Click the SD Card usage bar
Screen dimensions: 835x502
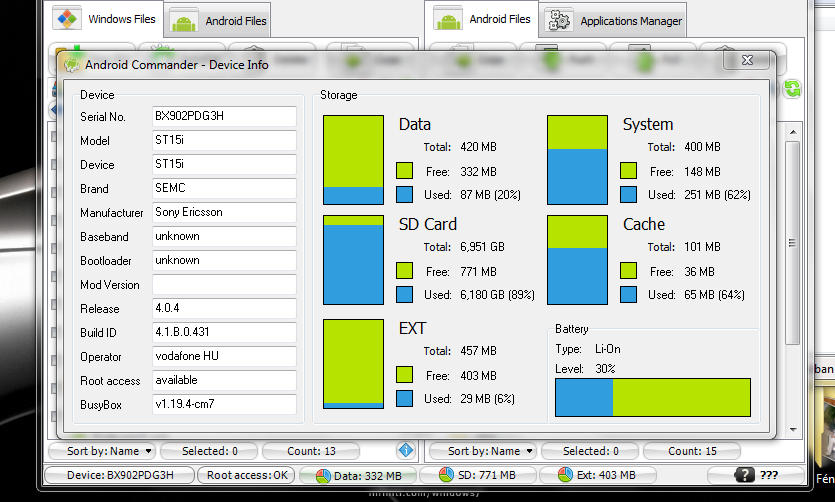point(354,260)
